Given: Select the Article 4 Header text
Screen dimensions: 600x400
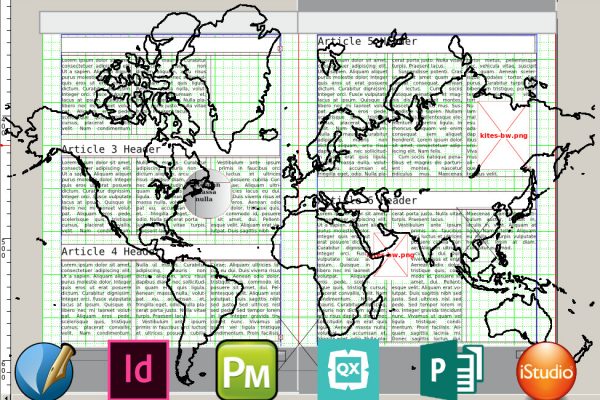Looking at the screenshot, I should point(109,251).
